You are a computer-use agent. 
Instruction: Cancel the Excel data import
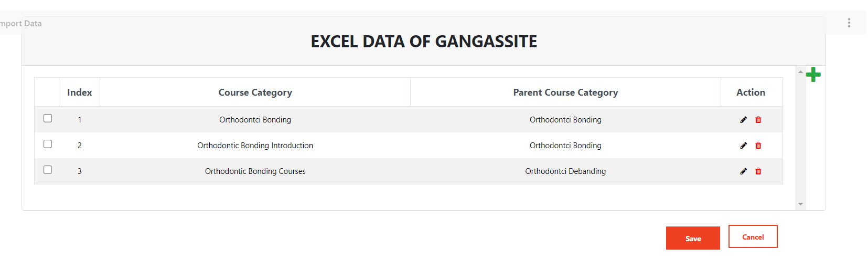[753, 237]
